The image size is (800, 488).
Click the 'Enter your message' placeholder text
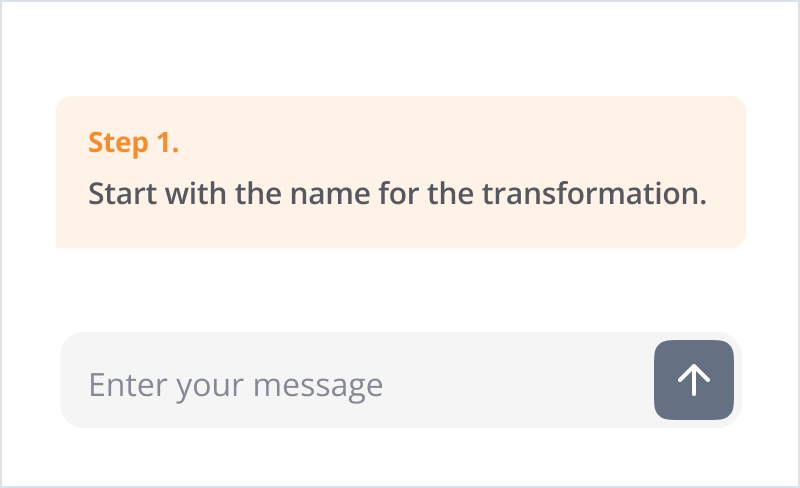pyautogui.click(x=236, y=385)
